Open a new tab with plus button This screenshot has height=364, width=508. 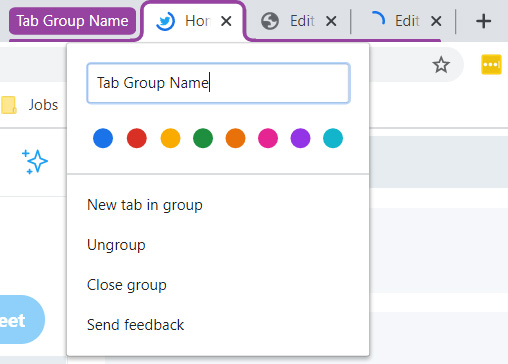(x=483, y=21)
